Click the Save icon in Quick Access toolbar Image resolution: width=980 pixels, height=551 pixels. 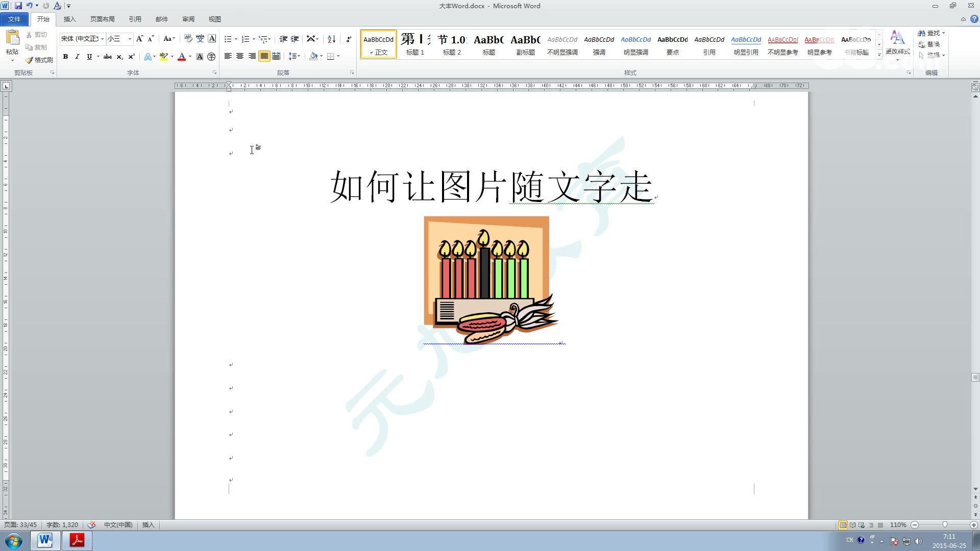point(19,6)
